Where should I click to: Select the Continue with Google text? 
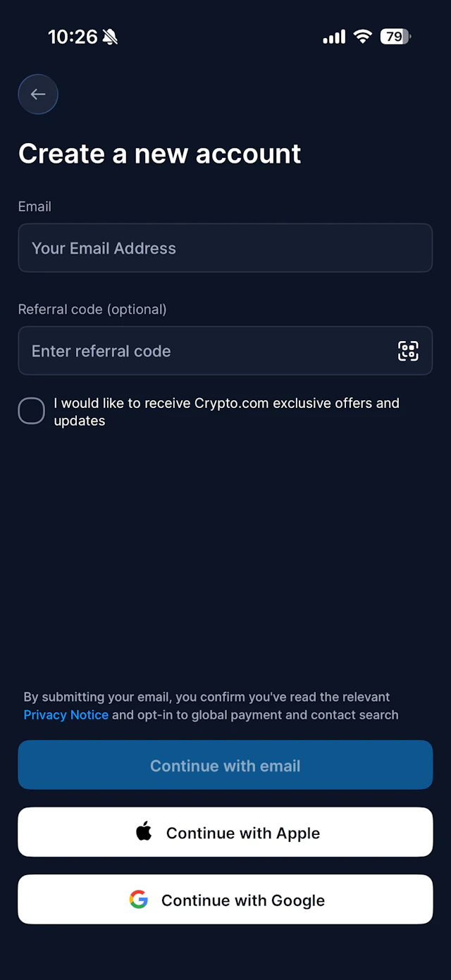point(243,900)
